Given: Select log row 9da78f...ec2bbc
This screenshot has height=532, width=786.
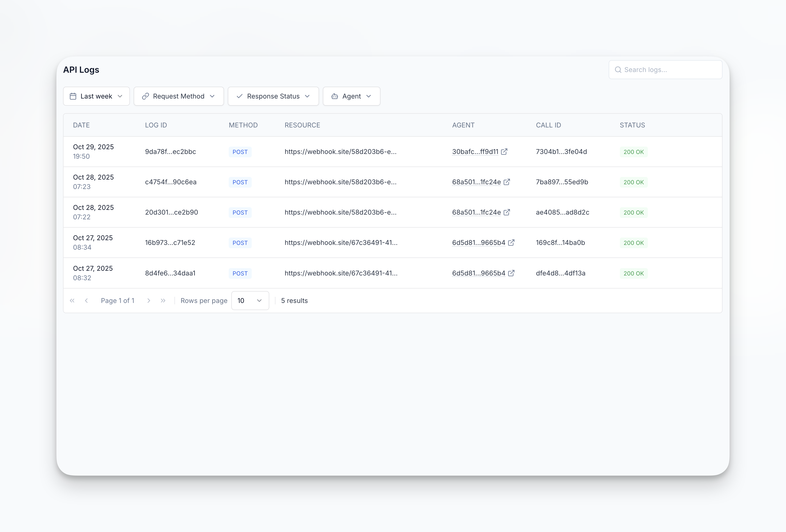Looking at the screenshot, I should (170, 152).
